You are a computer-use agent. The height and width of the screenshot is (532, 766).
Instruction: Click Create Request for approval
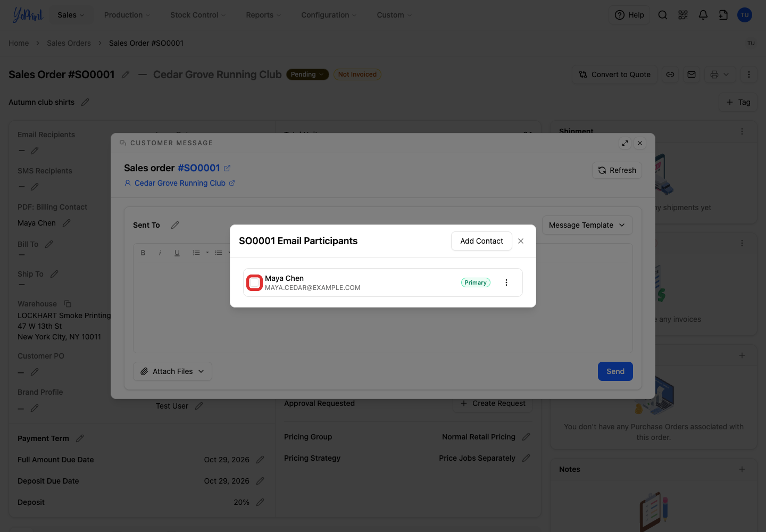pyautogui.click(x=493, y=404)
